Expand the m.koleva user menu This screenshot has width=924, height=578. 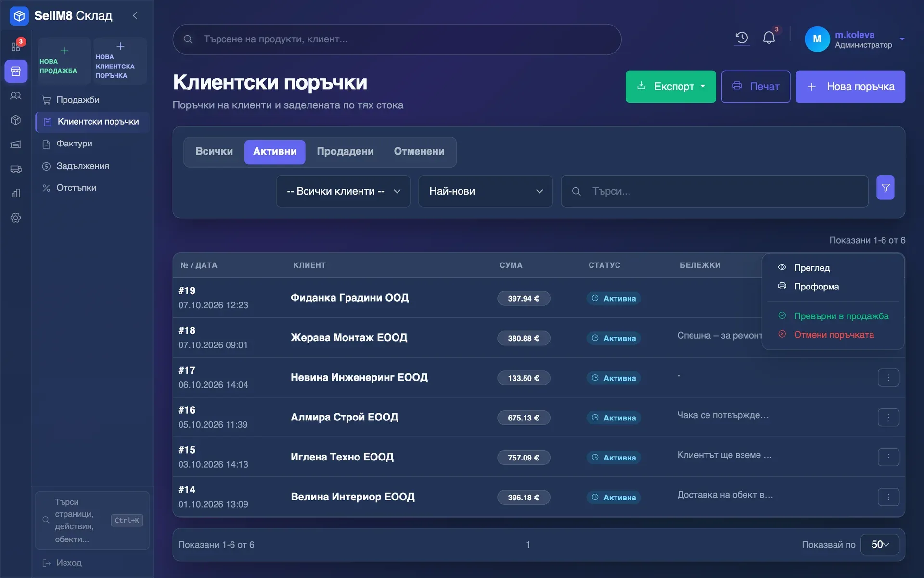pyautogui.click(x=855, y=39)
